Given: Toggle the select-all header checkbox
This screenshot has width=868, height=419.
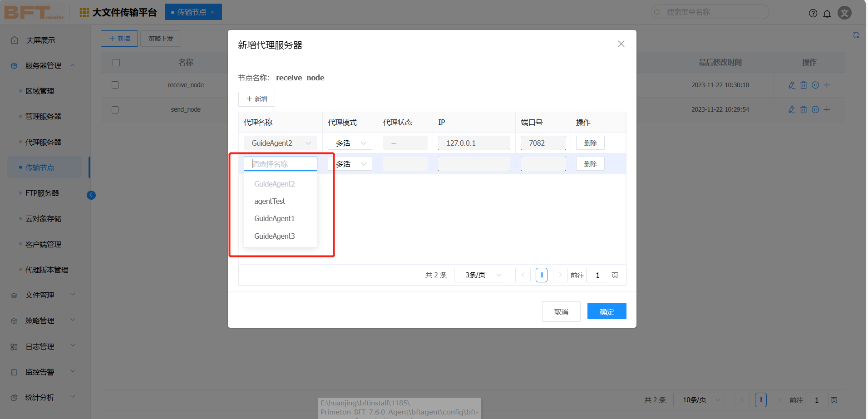Looking at the screenshot, I should point(116,63).
